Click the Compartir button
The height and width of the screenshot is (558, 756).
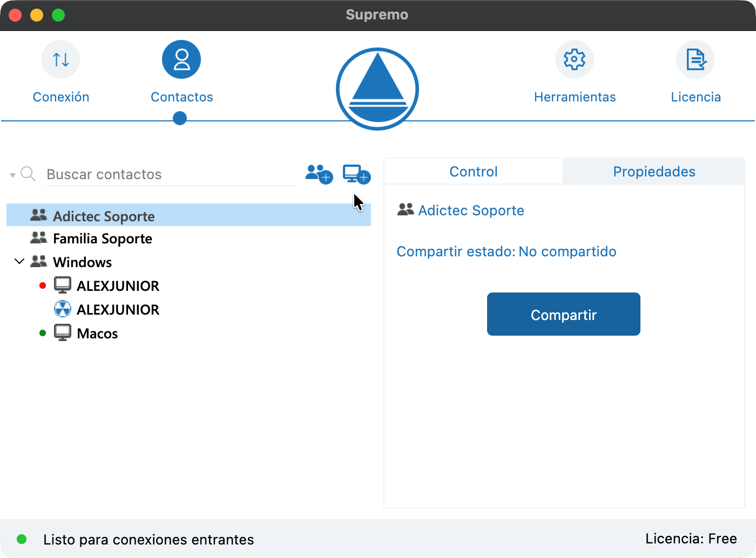pos(564,314)
